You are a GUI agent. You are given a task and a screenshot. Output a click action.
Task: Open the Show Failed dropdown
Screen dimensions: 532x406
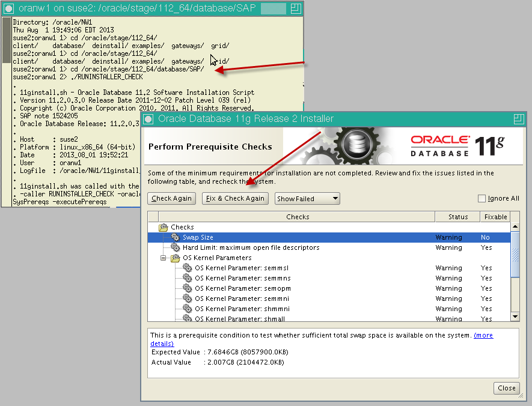307,199
